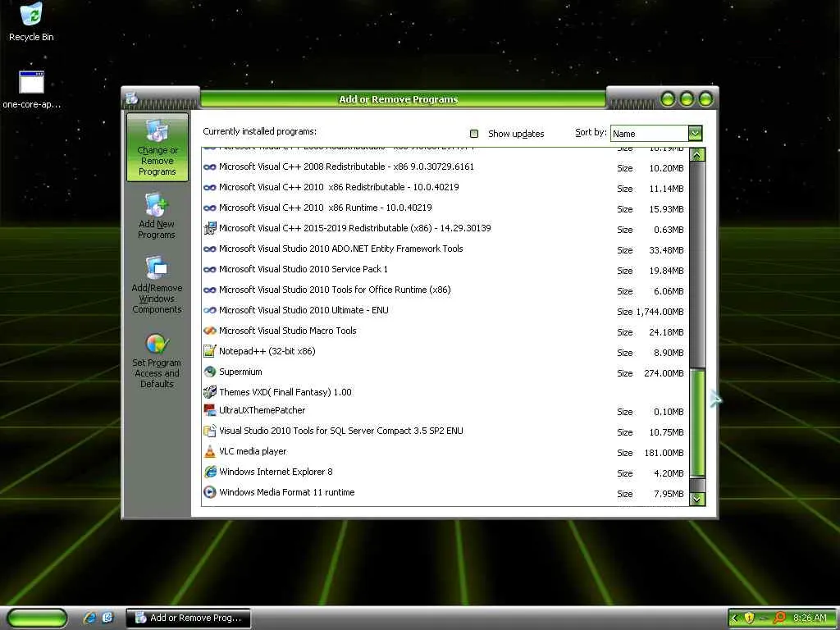Select the Supermium entry name

coord(240,372)
